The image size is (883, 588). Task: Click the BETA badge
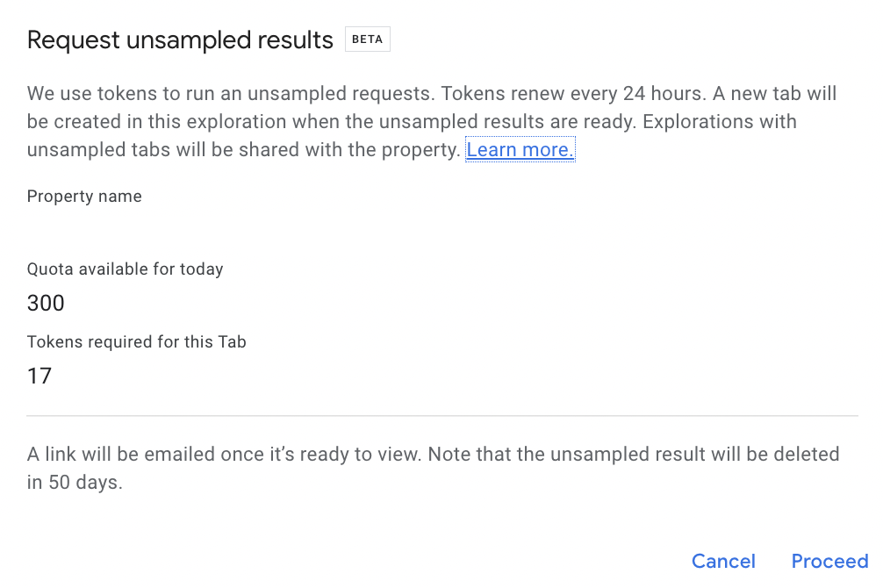point(367,39)
